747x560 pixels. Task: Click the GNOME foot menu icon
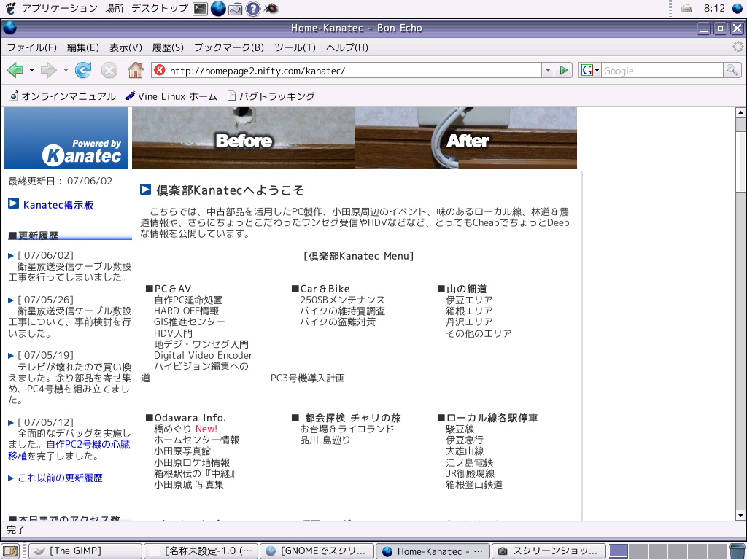coord(10,8)
